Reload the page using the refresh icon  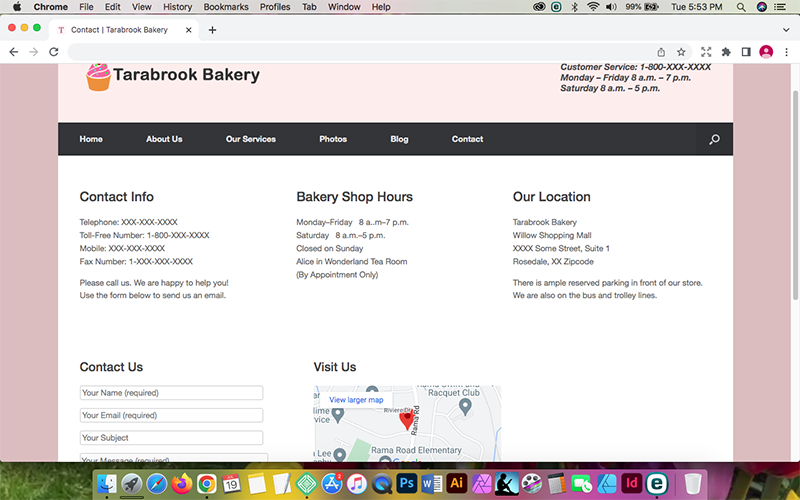coord(54,52)
